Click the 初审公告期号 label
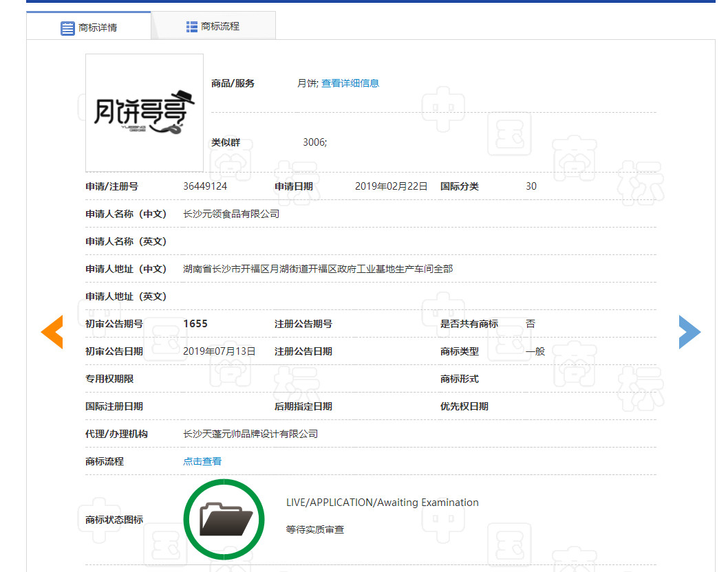 coord(114,324)
